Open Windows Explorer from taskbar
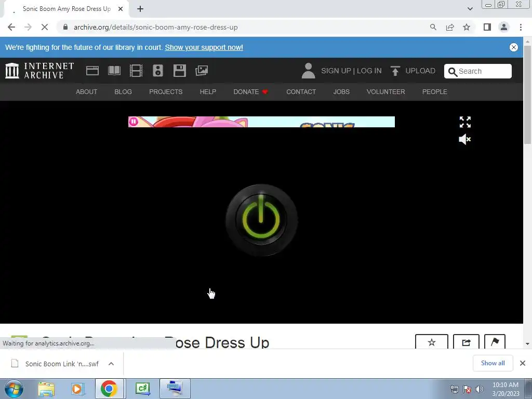 (x=46, y=389)
